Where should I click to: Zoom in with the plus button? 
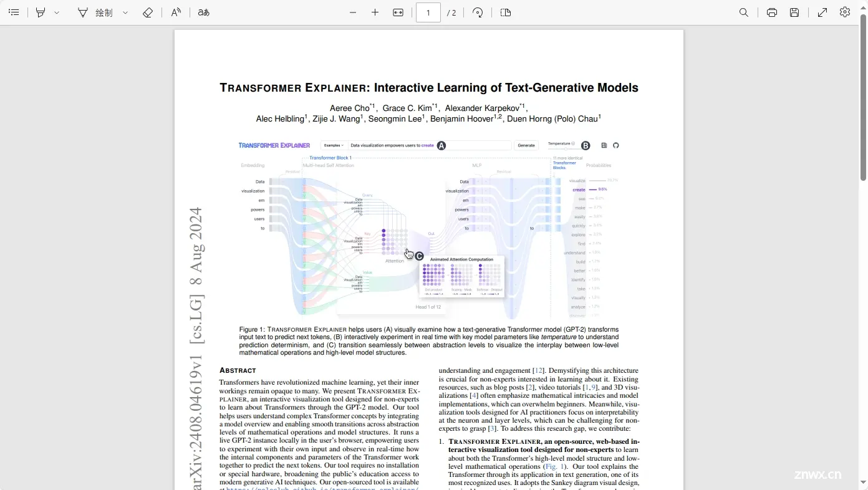coord(375,12)
